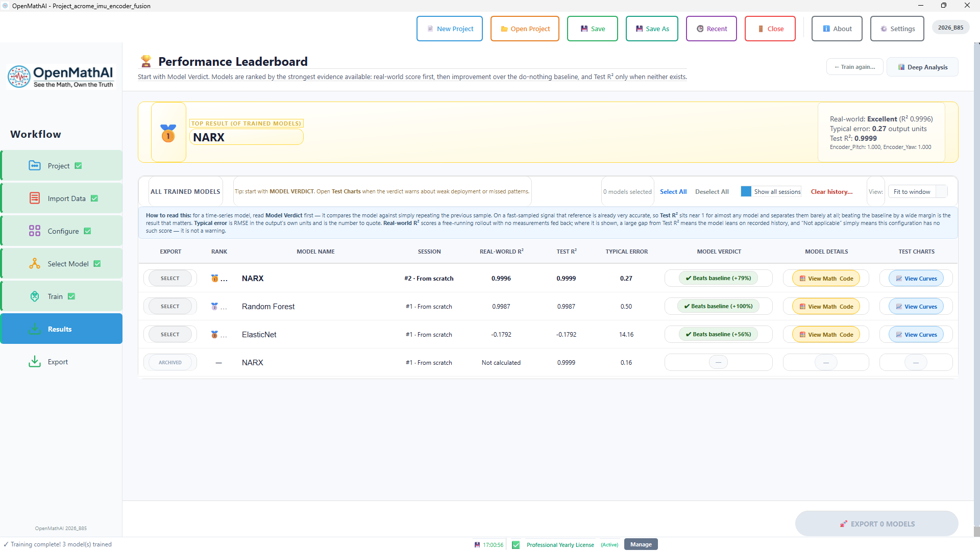Click the 2026_B85 version badge
The image size is (980, 551).
pos(950,28)
